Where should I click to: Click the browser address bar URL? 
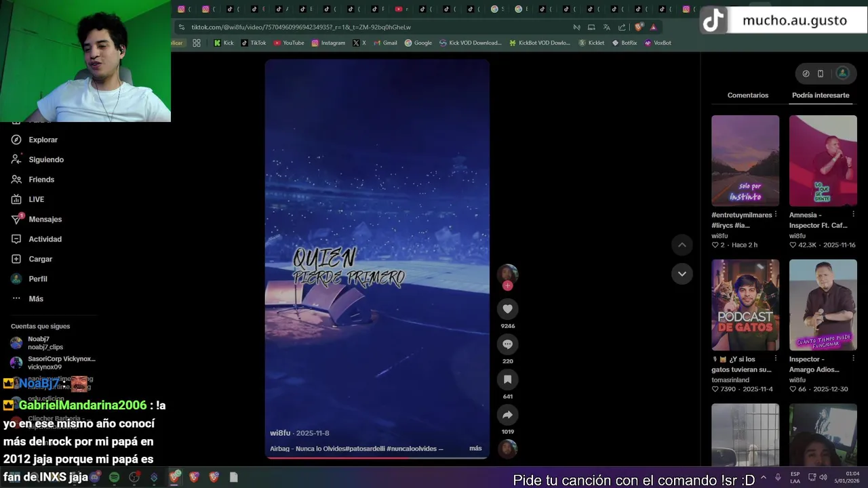[x=301, y=27]
